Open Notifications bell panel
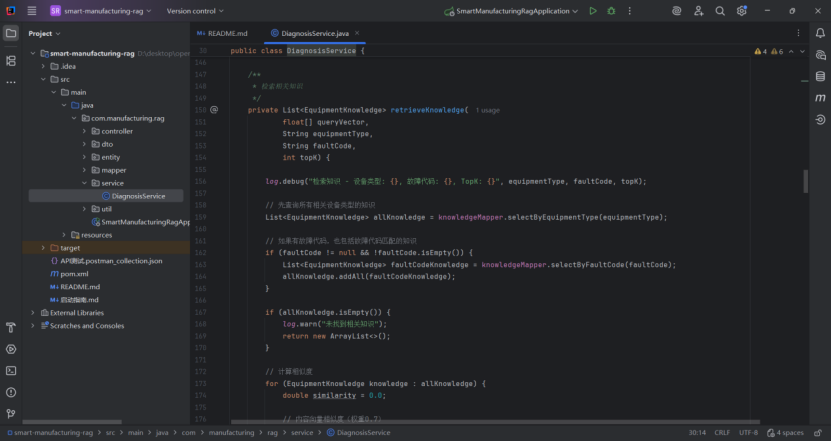 [x=820, y=33]
